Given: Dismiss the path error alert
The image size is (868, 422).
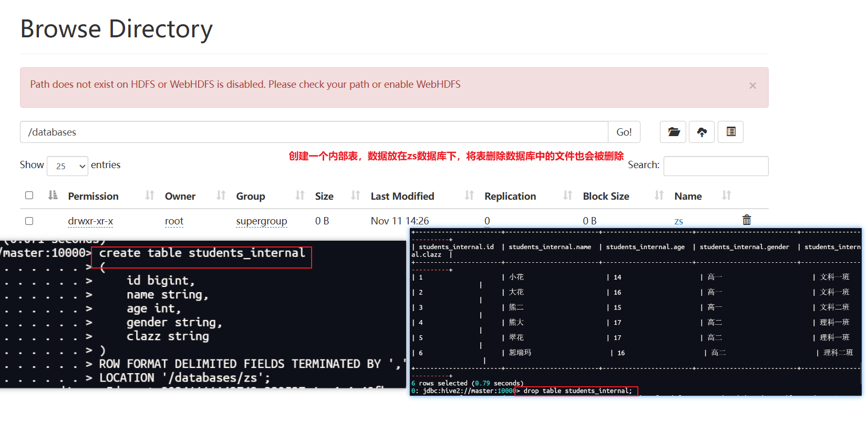Looking at the screenshot, I should click(x=752, y=86).
